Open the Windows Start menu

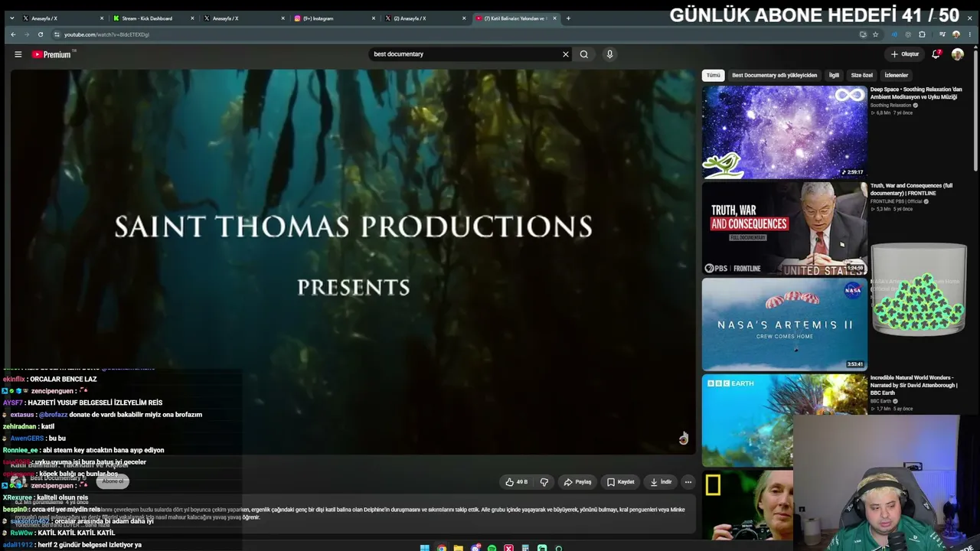click(425, 548)
